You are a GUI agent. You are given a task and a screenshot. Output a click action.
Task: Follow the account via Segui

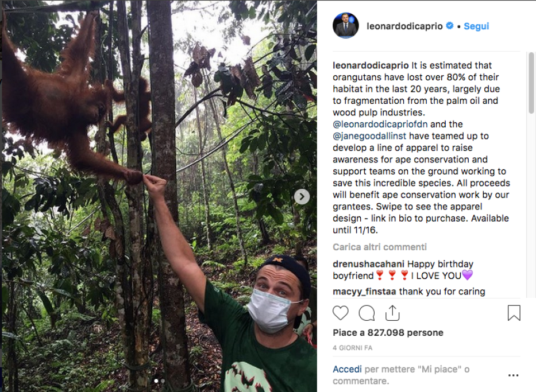tap(476, 26)
